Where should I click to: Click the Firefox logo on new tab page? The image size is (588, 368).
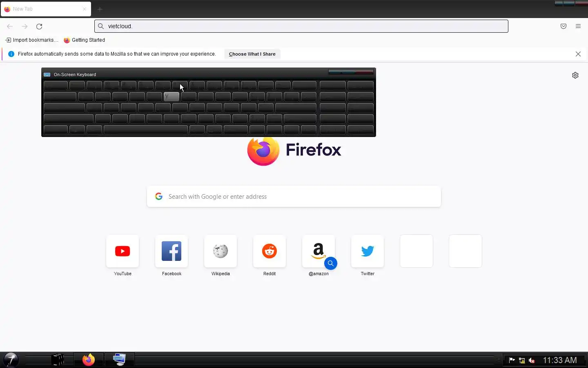coord(263,150)
